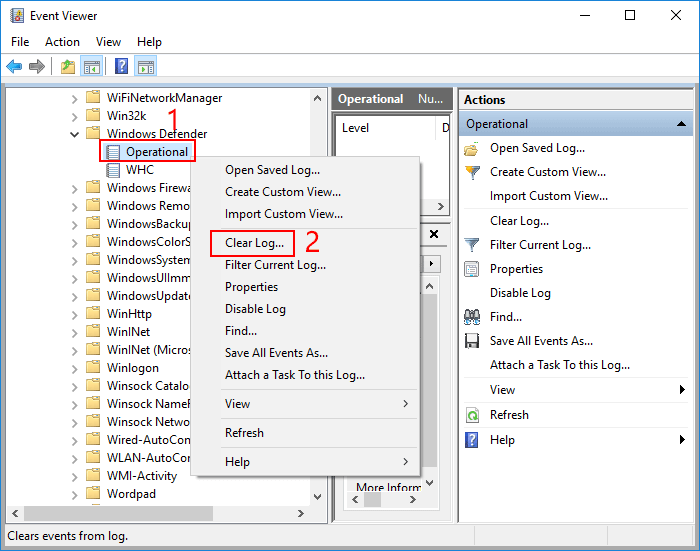Viewport: 700px width, 551px height.
Task: Expand the Wordpad tree node
Action: pyautogui.click(x=75, y=495)
